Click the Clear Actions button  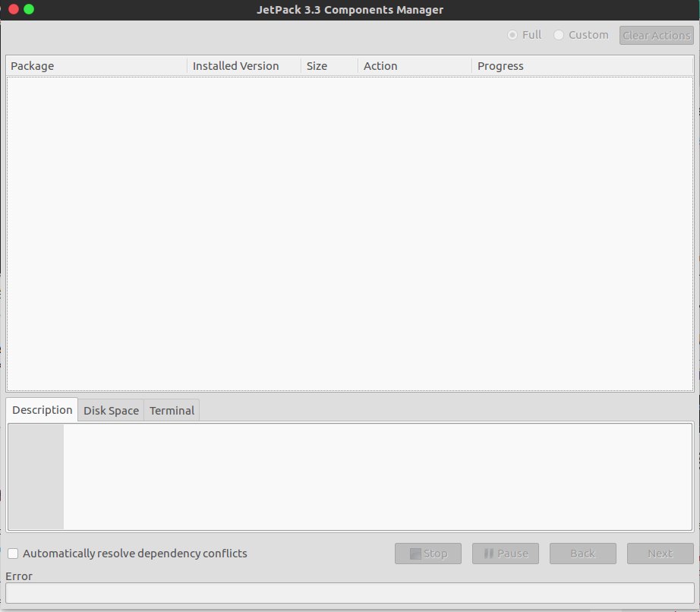[656, 35]
